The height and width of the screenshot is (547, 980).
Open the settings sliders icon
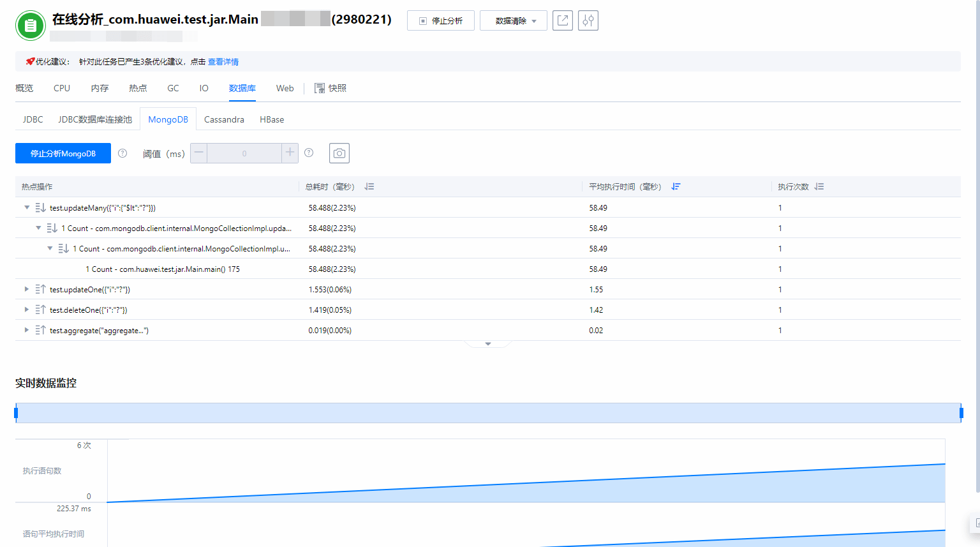click(588, 20)
